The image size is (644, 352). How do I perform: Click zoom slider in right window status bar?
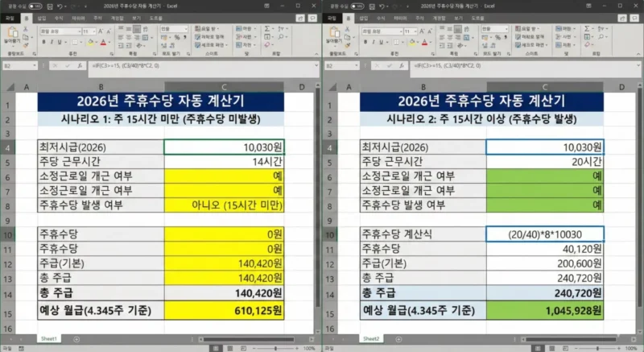tap(597, 348)
